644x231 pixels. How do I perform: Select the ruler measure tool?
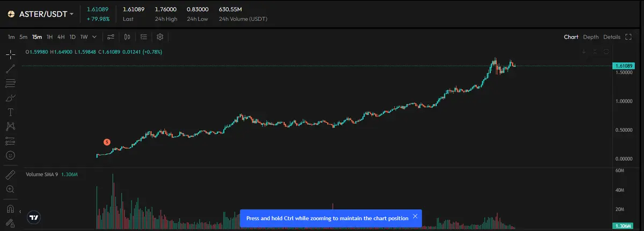(10, 175)
